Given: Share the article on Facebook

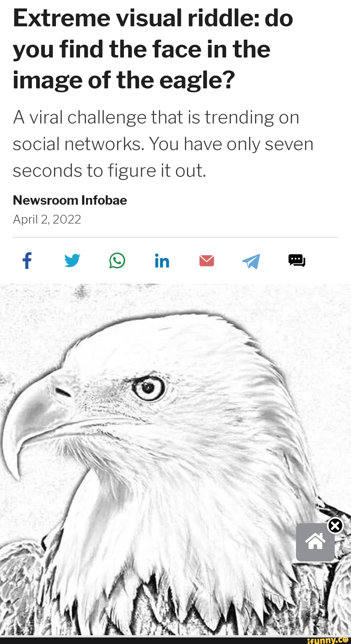Looking at the screenshot, I should click(x=27, y=261).
